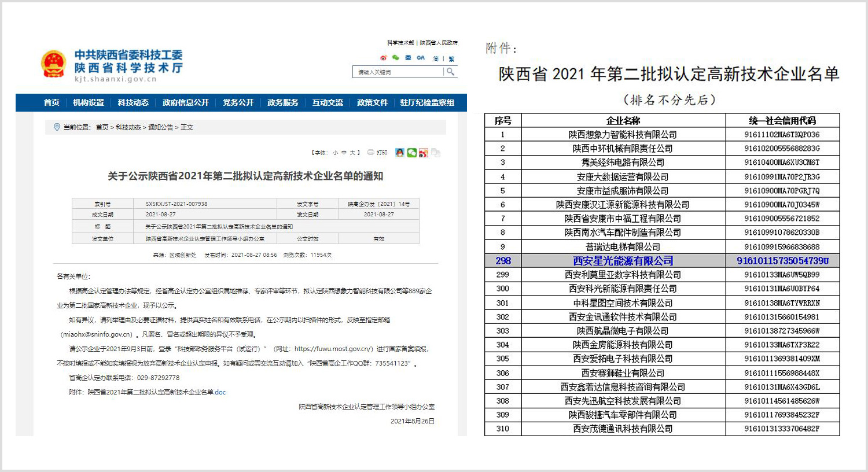Click the highlighted row 西安星光能源有限公司
Screen dimensions: 868x472
click(662, 261)
